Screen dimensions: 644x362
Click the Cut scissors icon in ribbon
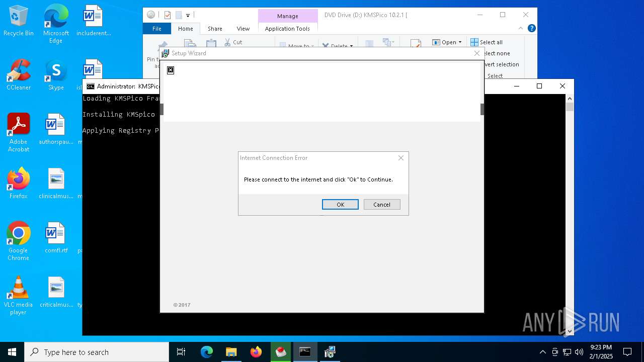pos(227,42)
